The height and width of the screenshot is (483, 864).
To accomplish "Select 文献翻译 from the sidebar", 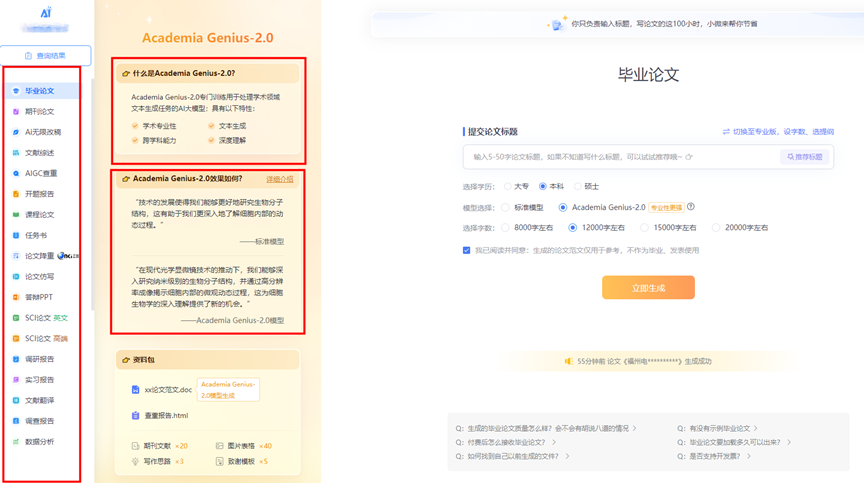I will [40, 400].
